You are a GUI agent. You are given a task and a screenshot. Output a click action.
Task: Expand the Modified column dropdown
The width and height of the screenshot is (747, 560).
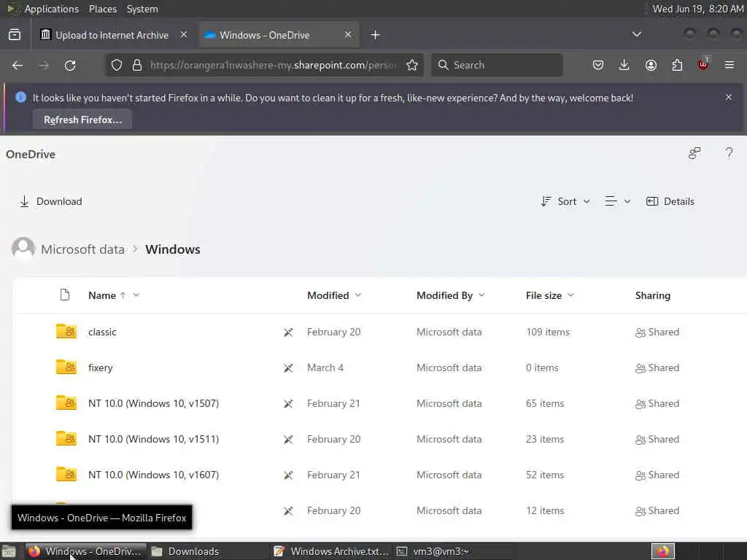pos(358,295)
